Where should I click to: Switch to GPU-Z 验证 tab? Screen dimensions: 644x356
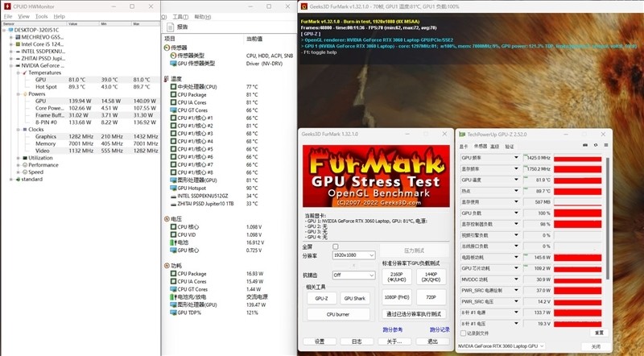tap(510, 147)
